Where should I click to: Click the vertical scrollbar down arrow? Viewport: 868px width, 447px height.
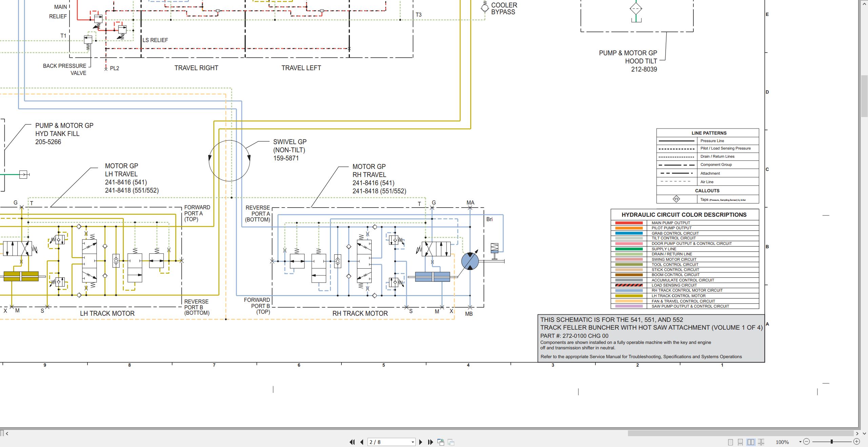864,433
